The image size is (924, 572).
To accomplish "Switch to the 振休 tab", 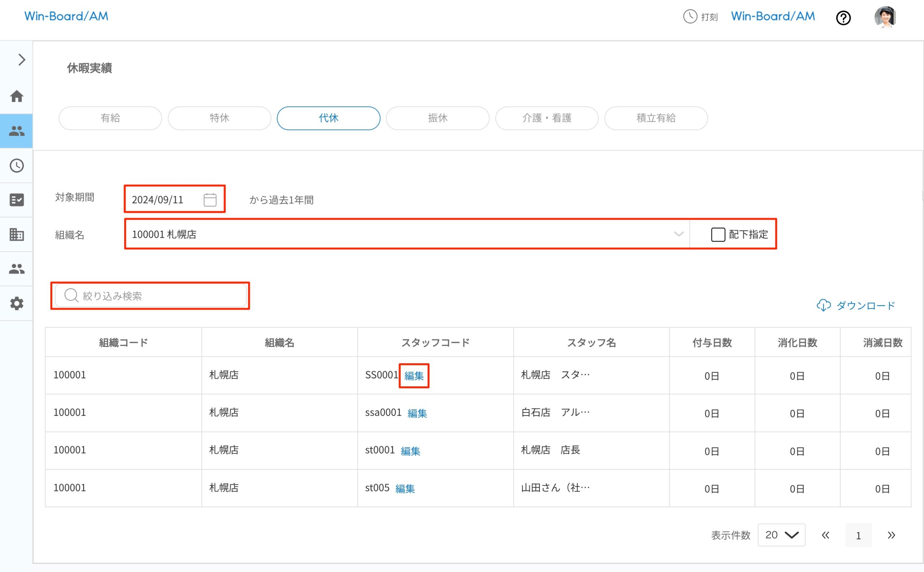I will click(437, 118).
